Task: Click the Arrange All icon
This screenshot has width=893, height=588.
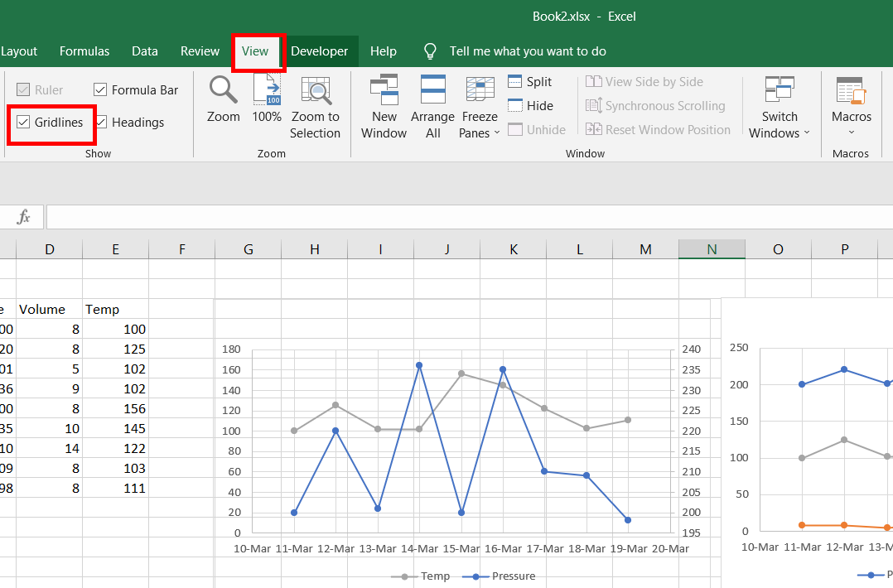Action: click(433, 89)
